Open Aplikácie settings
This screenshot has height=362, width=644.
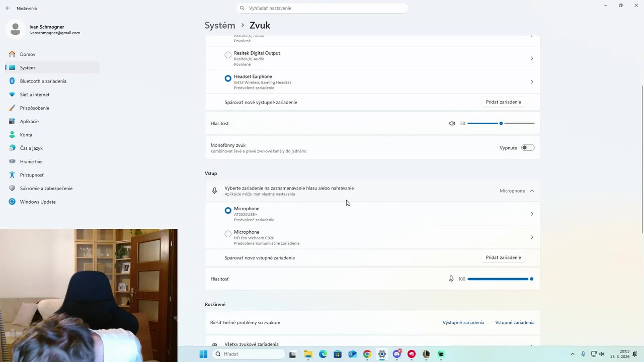point(52,121)
